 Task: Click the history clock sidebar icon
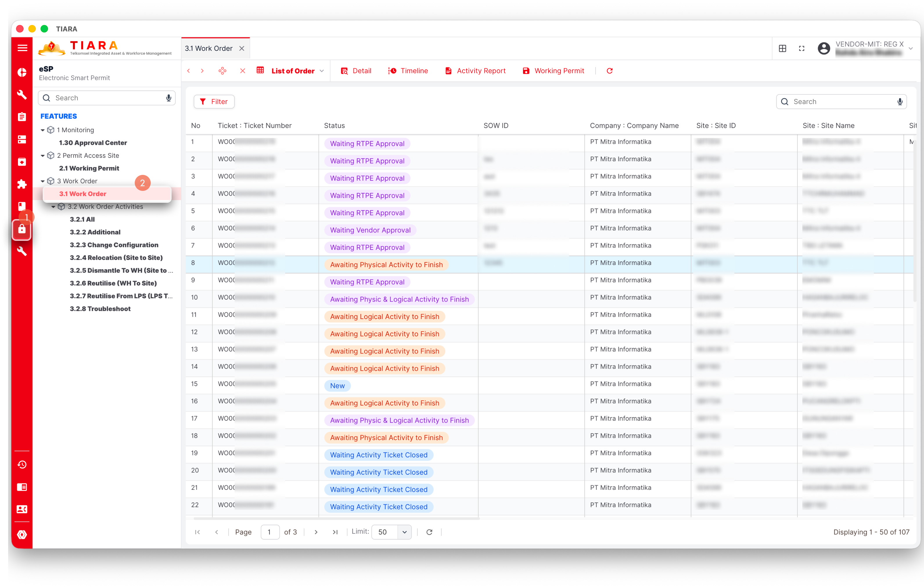22,465
